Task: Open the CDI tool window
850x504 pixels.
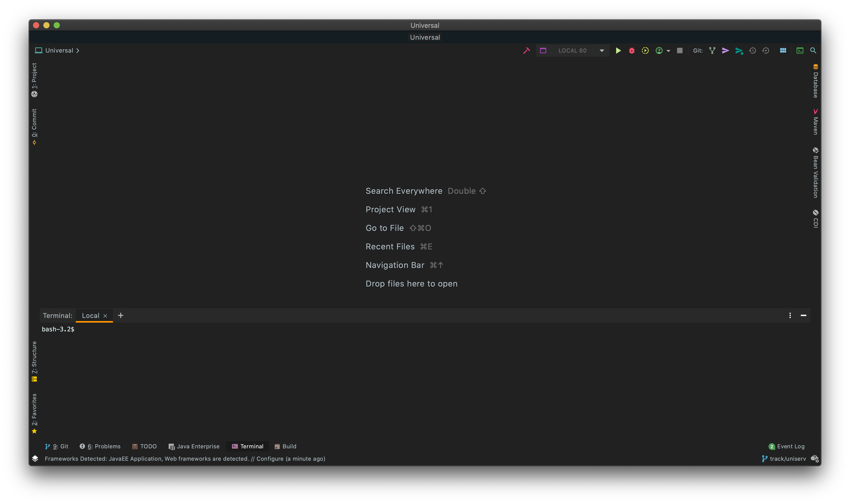Action: tap(815, 219)
